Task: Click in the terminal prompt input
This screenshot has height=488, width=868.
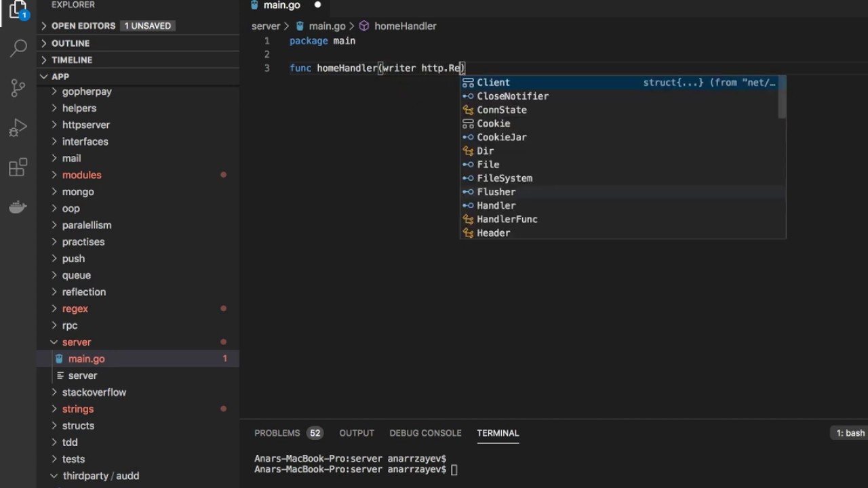Action: (455, 470)
